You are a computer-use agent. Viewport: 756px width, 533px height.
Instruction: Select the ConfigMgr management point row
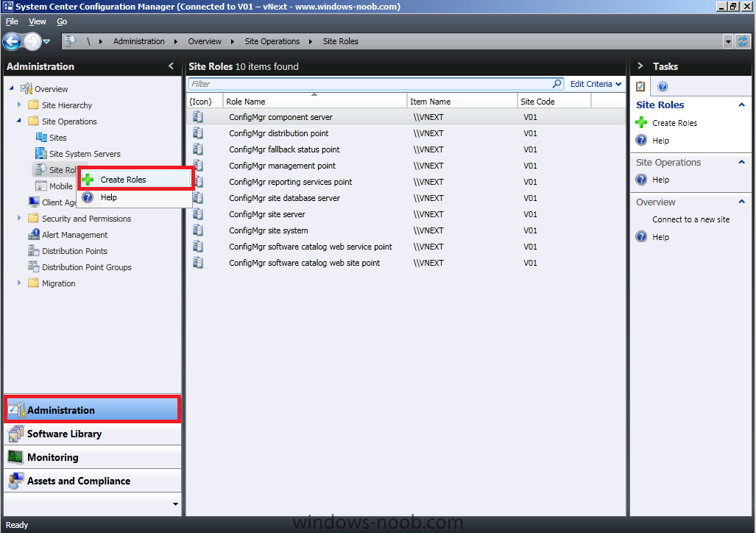click(x=406, y=166)
